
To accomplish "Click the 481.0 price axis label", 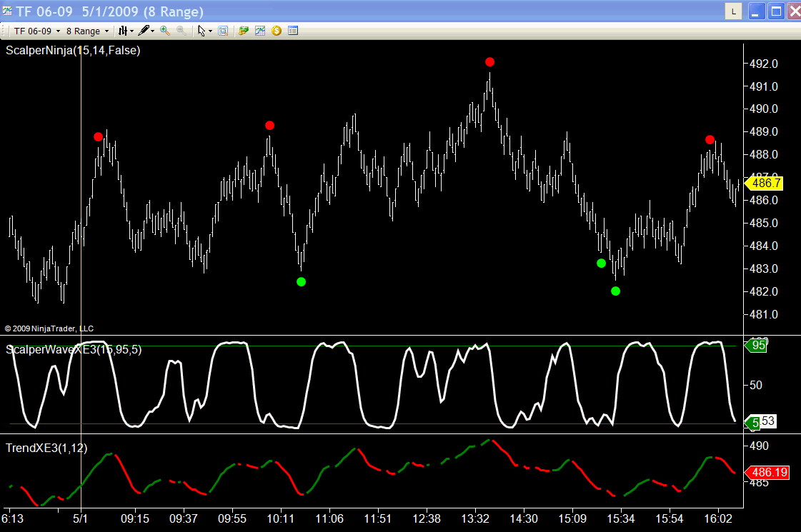I will [x=764, y=314].
